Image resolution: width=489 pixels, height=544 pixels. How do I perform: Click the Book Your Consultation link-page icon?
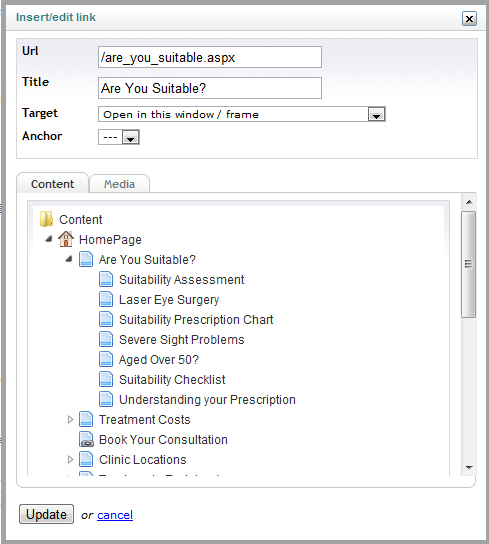86,439
